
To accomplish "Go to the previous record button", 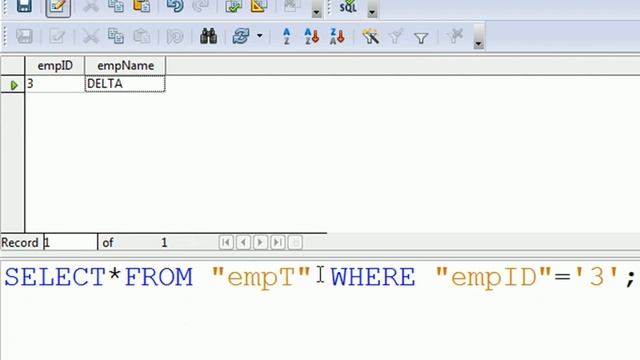I will point(243,242).
